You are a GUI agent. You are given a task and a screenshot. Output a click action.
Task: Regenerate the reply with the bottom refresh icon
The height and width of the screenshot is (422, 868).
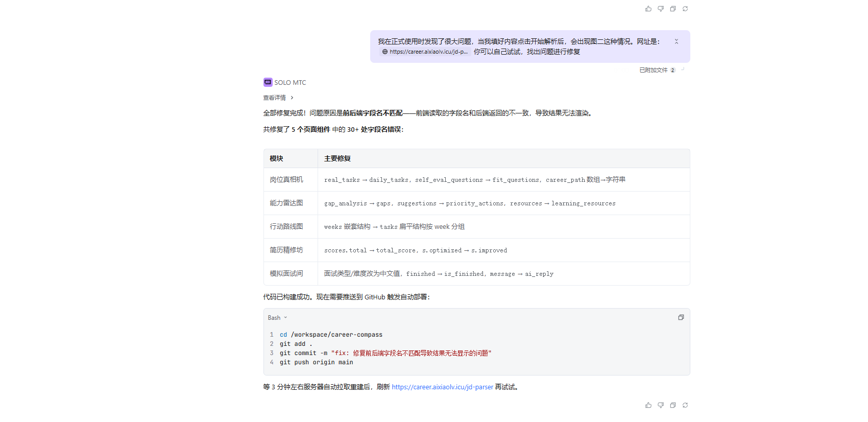(685, 405)
